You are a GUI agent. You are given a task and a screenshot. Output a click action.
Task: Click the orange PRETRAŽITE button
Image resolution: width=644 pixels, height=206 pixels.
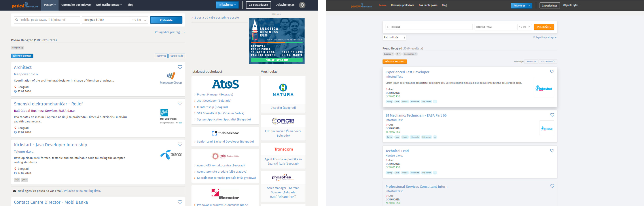point(544,27)
